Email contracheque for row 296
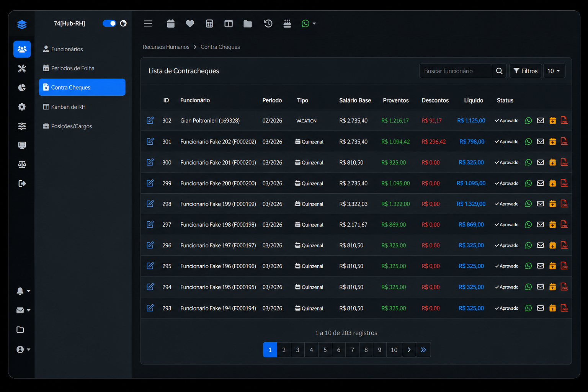 point(540,245)
